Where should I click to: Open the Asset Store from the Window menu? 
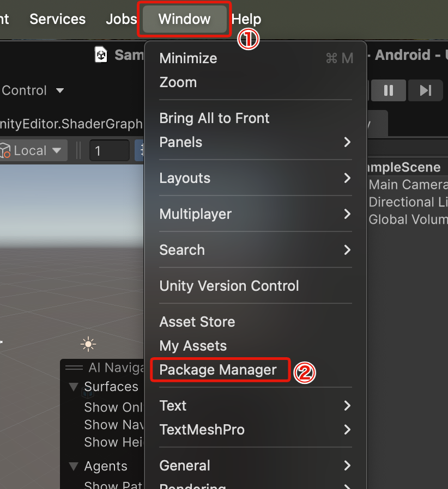(196, 321)
